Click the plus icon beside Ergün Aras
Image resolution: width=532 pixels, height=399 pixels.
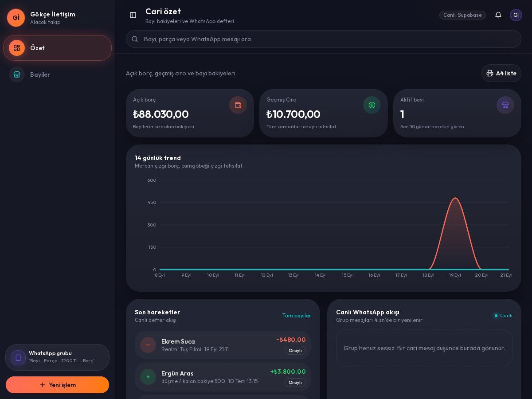148,377
